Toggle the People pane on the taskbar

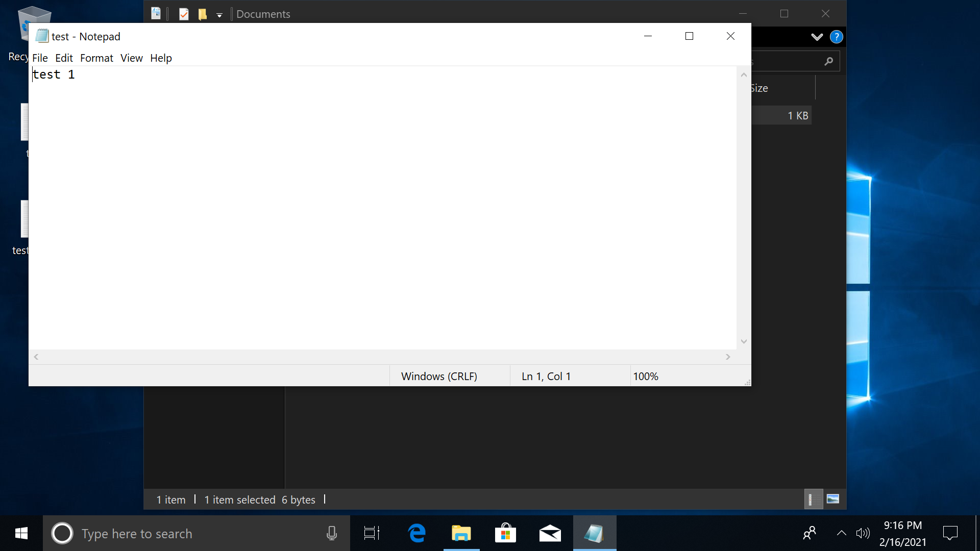pyautogui.click(x=810, y=533)
